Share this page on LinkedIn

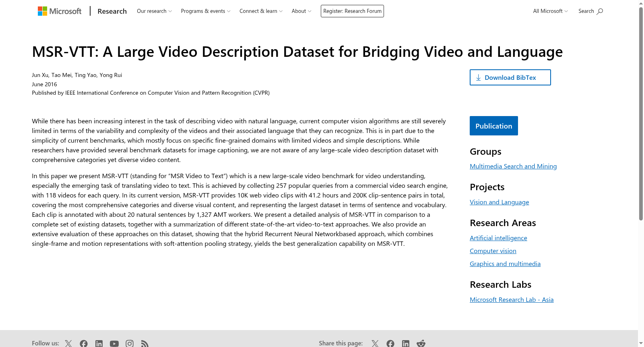click(406, 343)
